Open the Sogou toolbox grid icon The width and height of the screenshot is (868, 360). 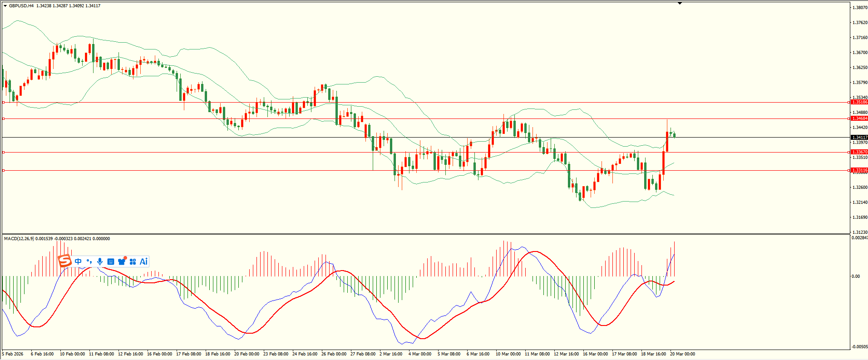133,261
